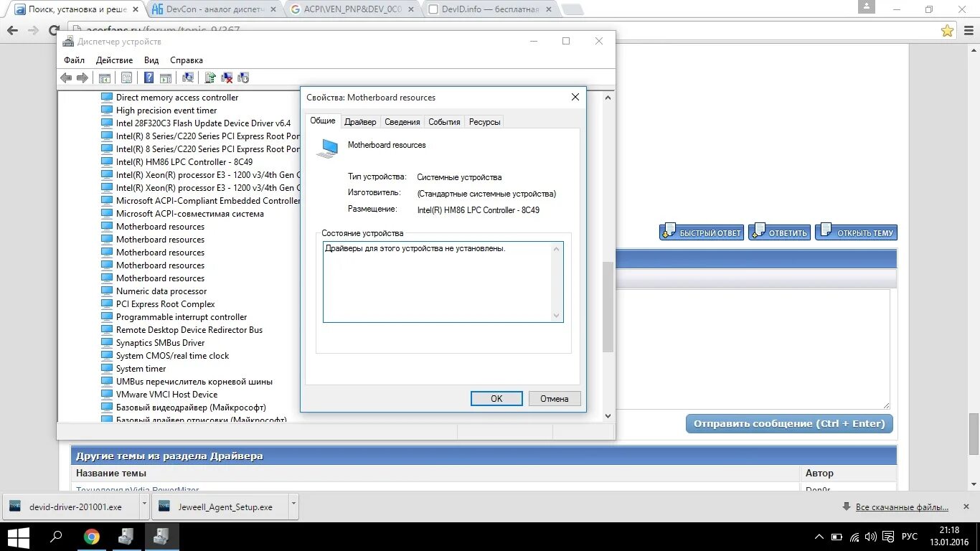This screenshot has height=551, width=980.
Task: Click the device list scroll-down arrow
Action: coord(608,415)
